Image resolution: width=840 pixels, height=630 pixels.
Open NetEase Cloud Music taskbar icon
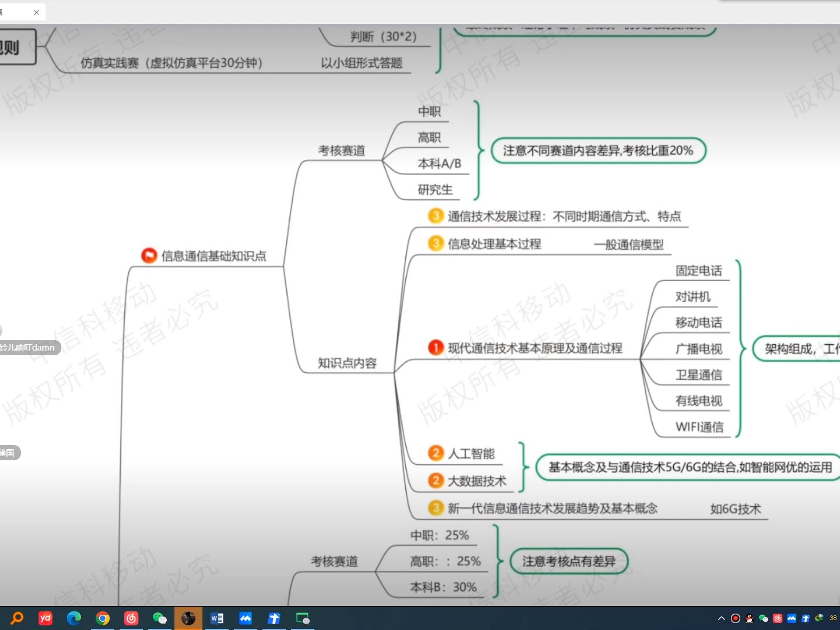[131, 618]
